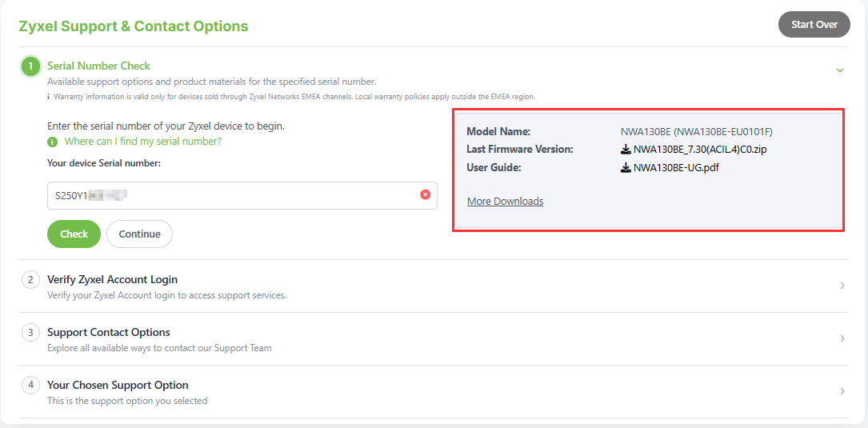Select step 1 green circle icon

31,66
